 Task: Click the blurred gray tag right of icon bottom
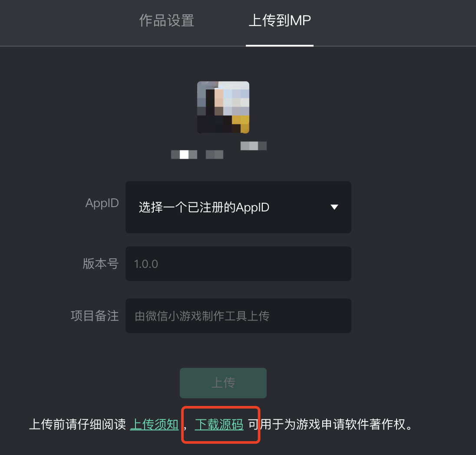point(254,146)
